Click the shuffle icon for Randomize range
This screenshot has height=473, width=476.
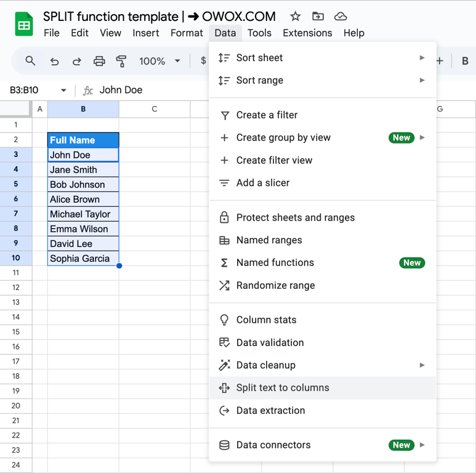pyautogui.click(x=224, y=285)
